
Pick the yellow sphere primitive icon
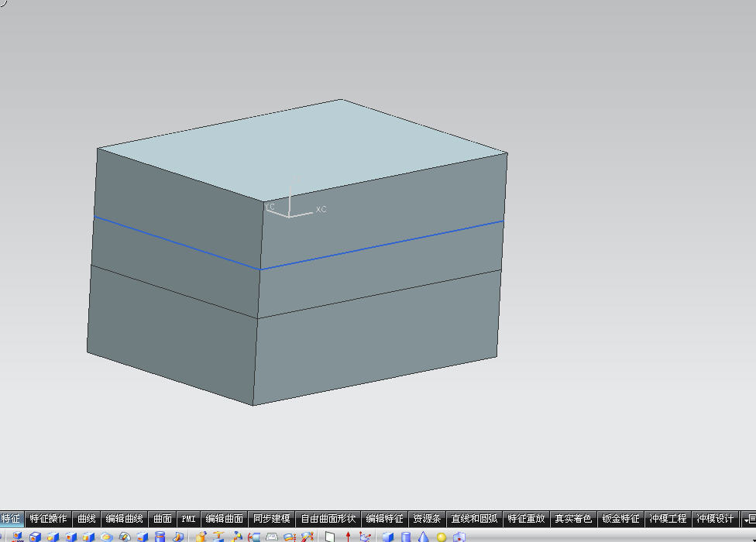point(442,537)
